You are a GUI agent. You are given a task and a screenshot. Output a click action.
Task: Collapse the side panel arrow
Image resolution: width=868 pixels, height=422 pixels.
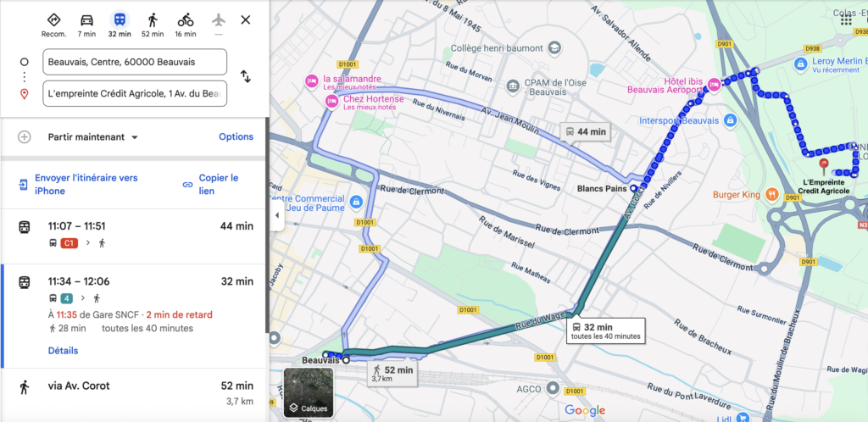tap(277, 216)
